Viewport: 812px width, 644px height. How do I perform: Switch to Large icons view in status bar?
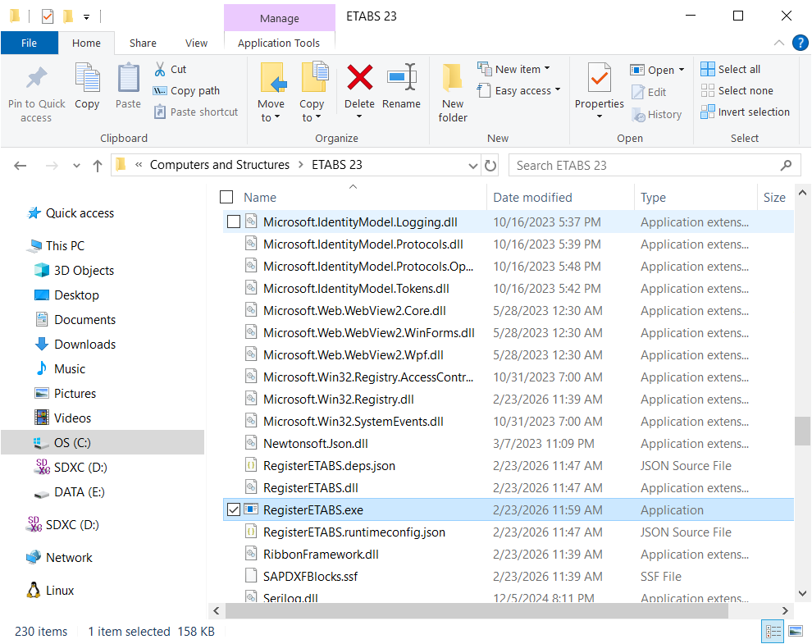coord(796,631)
